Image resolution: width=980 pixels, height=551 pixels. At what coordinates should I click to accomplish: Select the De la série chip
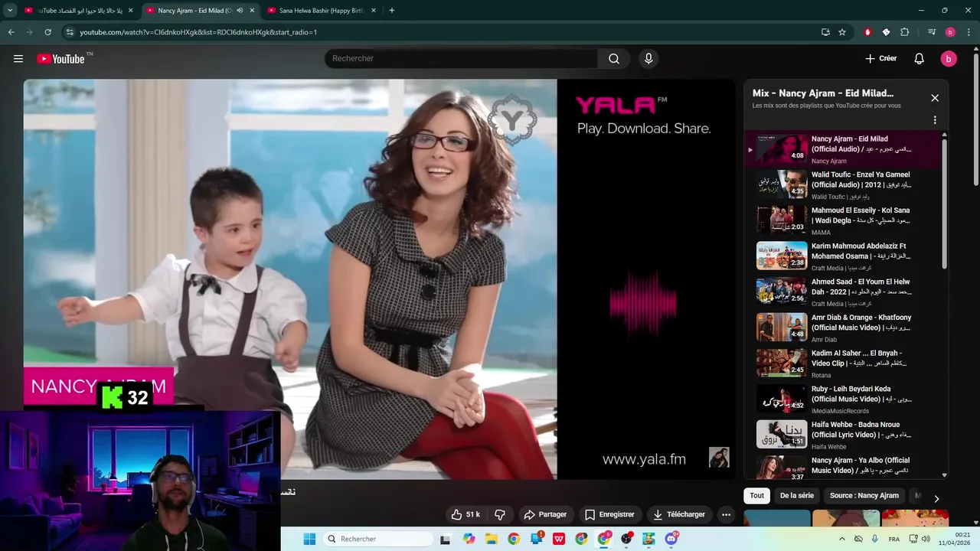click(x=797, y=496)
